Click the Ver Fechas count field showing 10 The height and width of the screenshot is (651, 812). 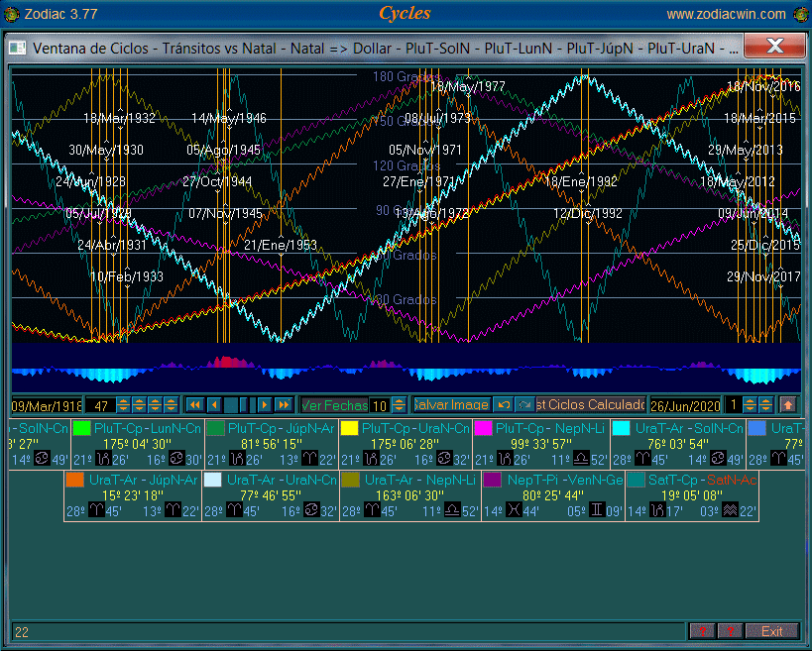[x=380, y=405]
